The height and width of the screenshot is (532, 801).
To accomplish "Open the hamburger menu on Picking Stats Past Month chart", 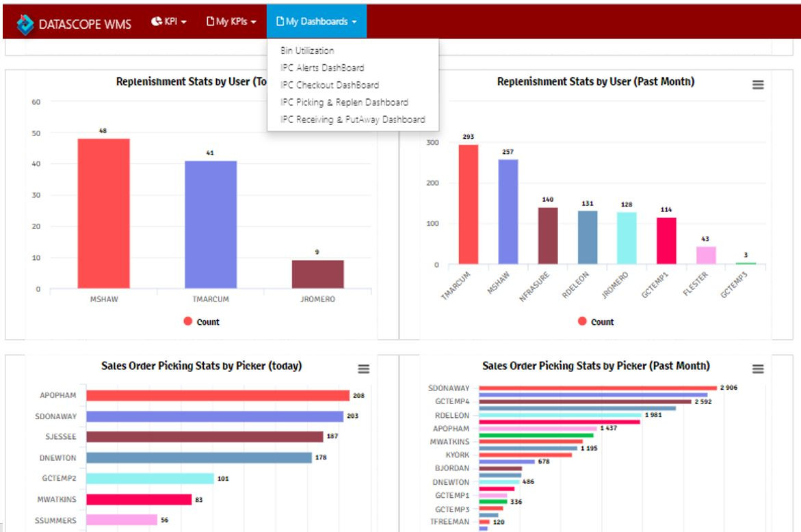I will pos(757,367).
